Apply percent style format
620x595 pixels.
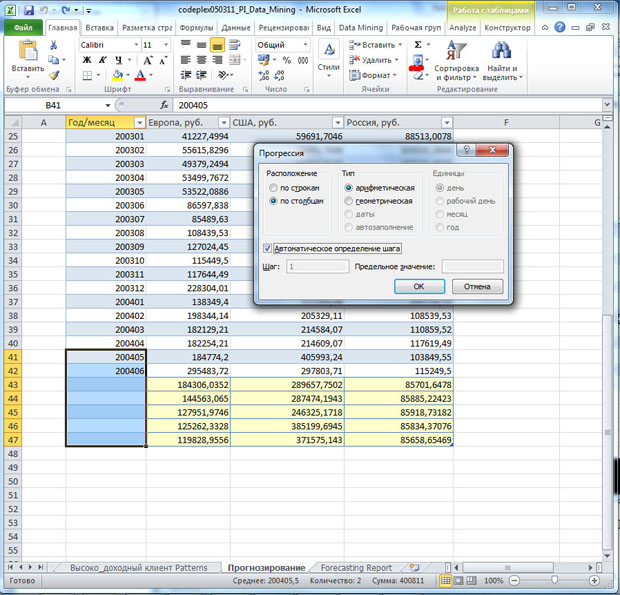click(x=287, y=60)
